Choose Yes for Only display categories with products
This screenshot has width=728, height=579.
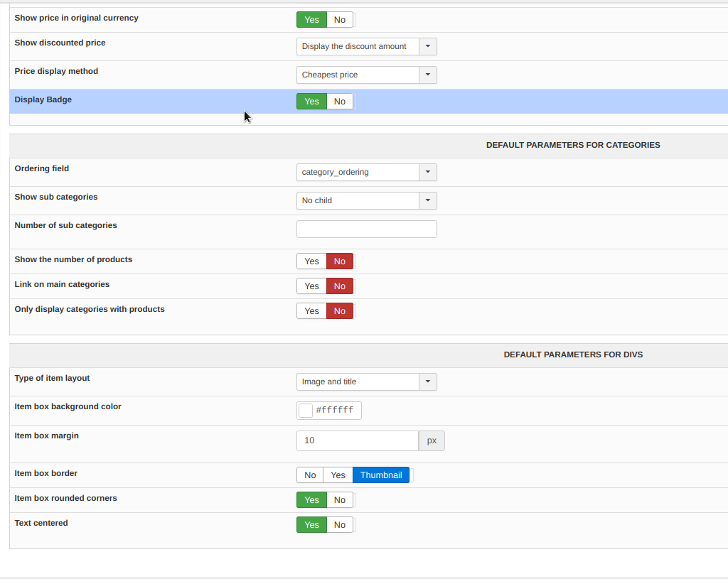tap(311, 311)
